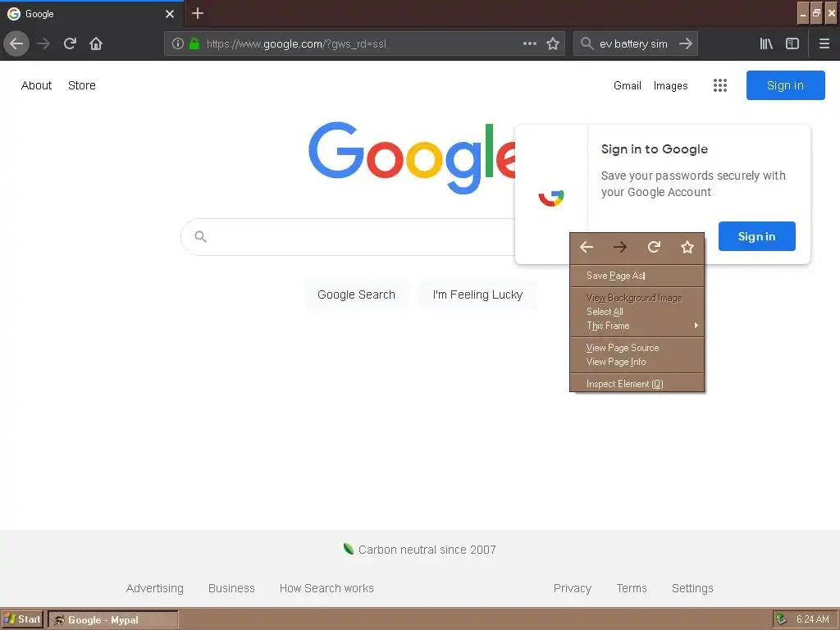This screenshot has width=840, height=630.
Task: Open the How Search works footer link
Action: [x=326, y=588]
